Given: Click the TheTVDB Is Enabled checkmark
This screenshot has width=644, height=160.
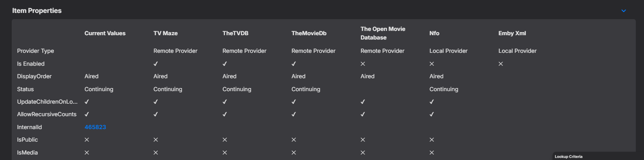Looking at the screenshot, I should click(225, 64).
